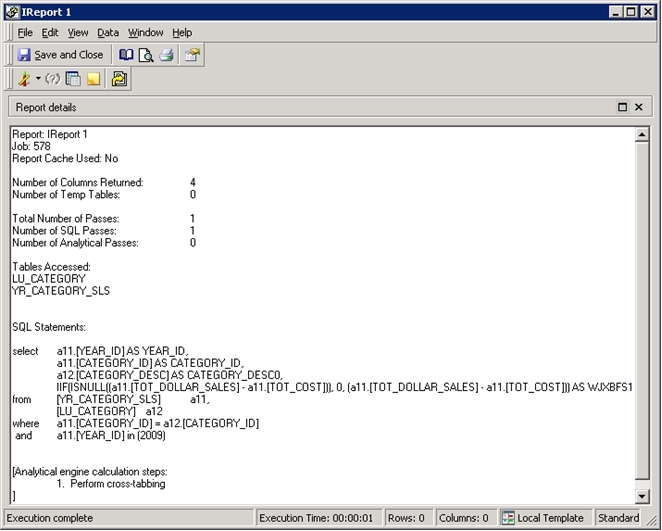Viewport: 662px width, 531px height.
Task: Click scrollbar down arrow in report details
Action: 642,496
